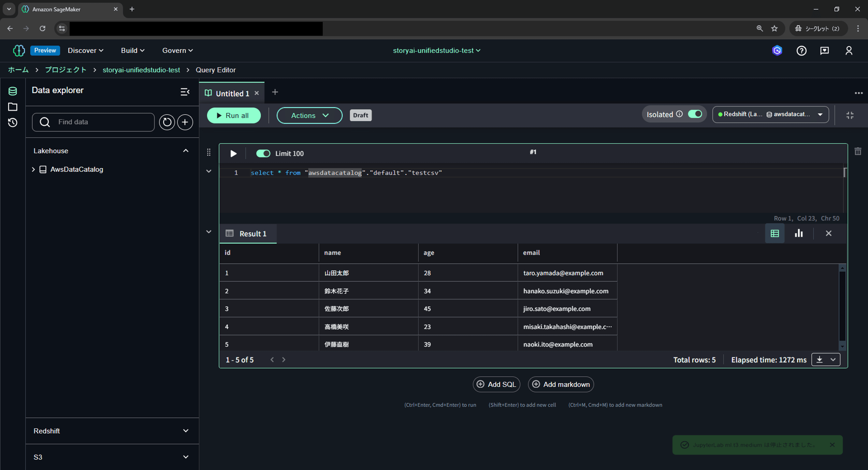Open the Actions dropdown
Screen dimensions: 868x470
[309, 115]
